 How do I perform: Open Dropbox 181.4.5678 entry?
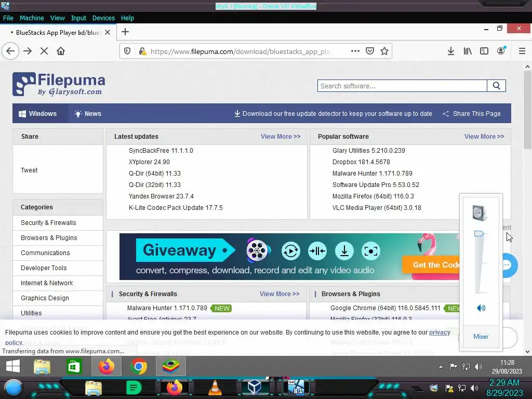tap(362, 162)
